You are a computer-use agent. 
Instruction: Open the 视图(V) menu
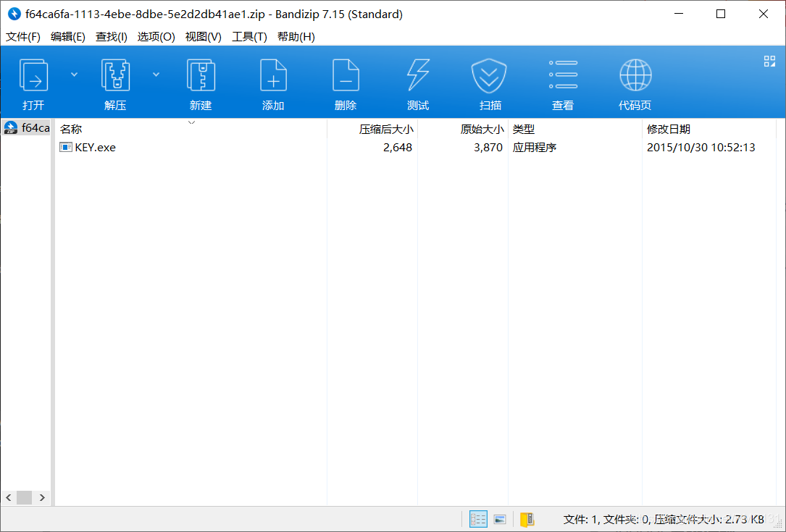[x=203, y=37]
